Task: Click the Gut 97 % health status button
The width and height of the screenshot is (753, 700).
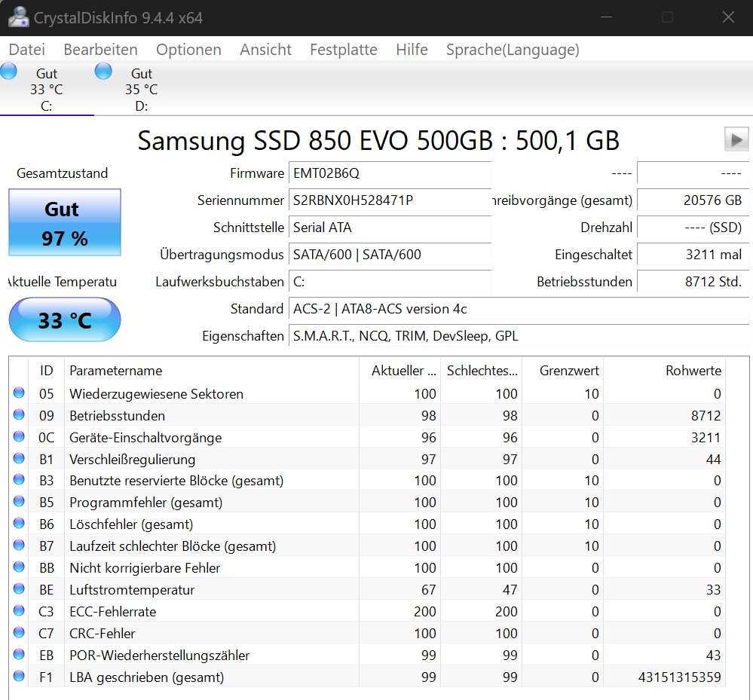Action: (x=65, y=222)
